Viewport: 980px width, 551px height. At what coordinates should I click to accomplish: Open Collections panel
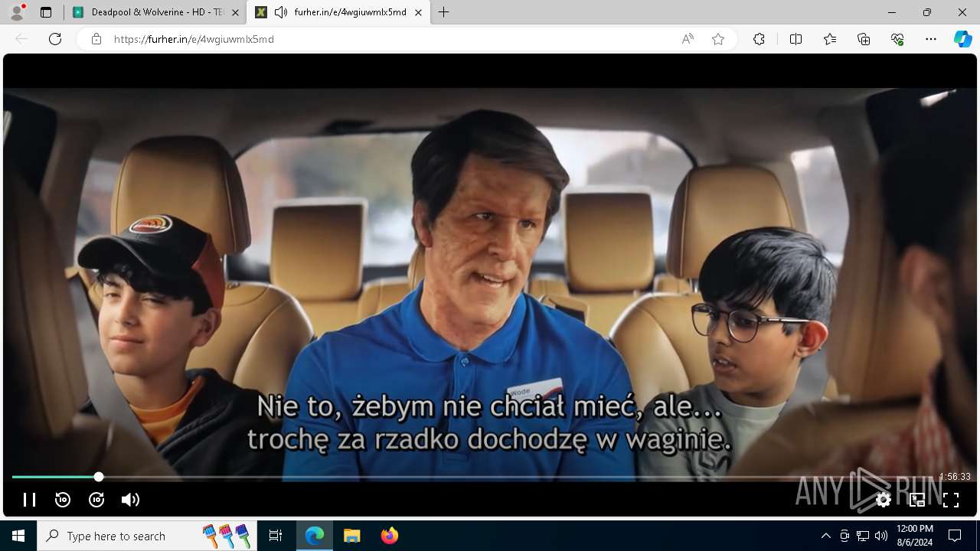pos(864,39)
